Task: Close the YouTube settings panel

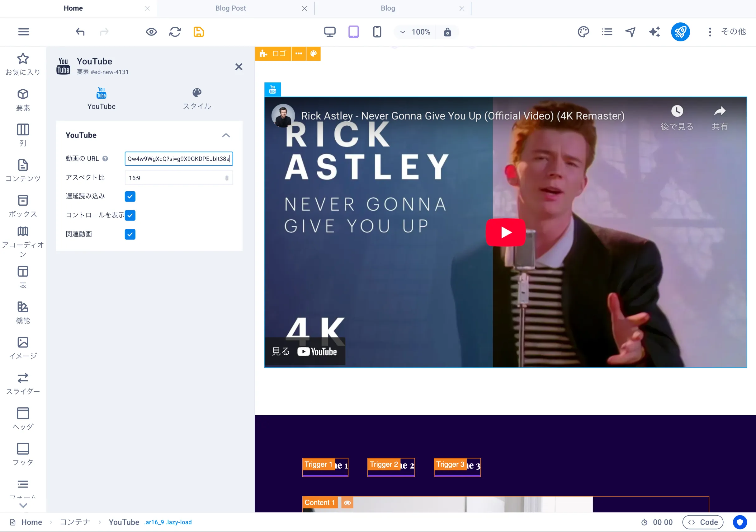Action: (239, 67)
